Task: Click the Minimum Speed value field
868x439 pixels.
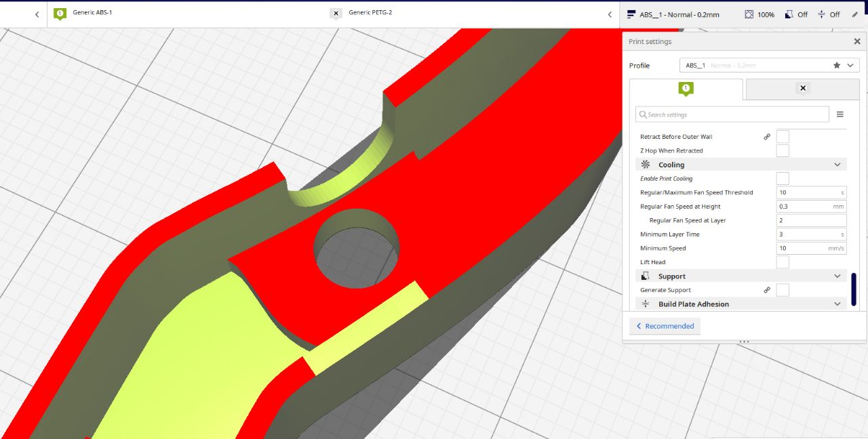Action: coord(812,248)
